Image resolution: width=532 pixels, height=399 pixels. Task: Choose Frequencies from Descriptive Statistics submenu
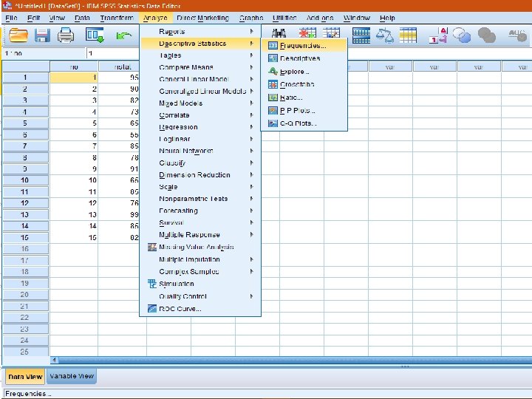[304, 46]
